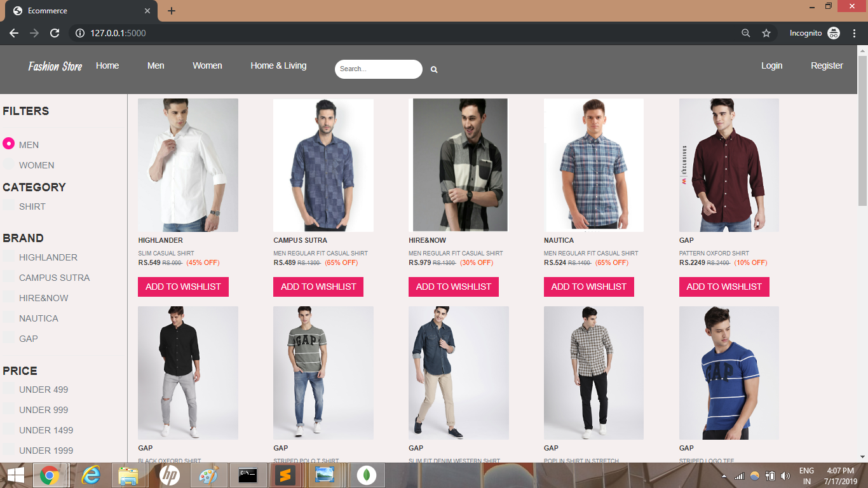The image size is (868, 488).
Task: Open the GAP maroon oxford shirt image
Action: coord(729,165)
